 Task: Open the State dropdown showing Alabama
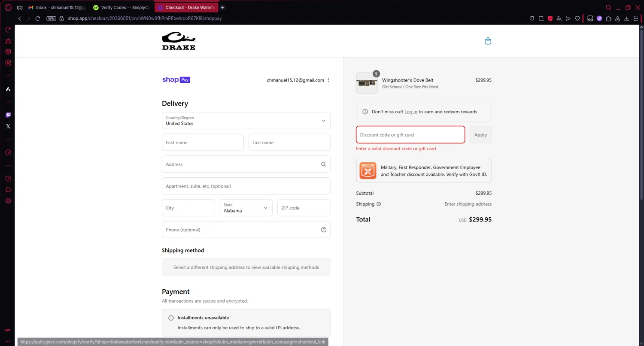[x=246, y=208]
